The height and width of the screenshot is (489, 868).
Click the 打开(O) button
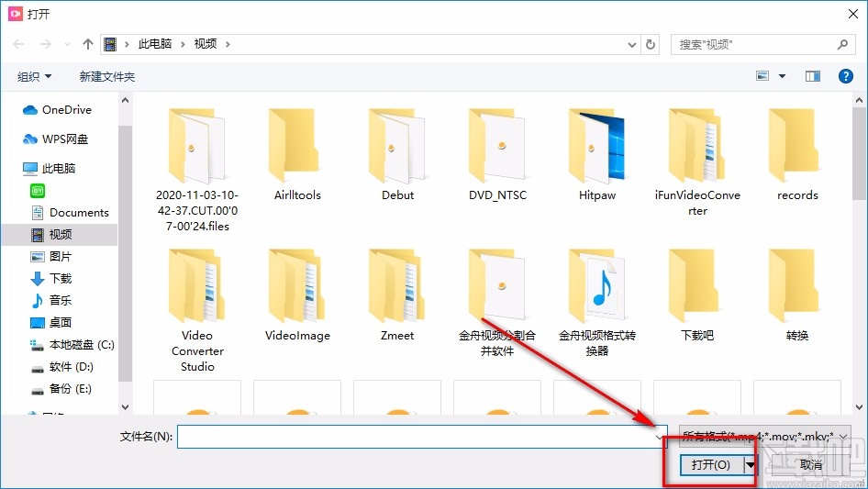[x=711, y=464]
